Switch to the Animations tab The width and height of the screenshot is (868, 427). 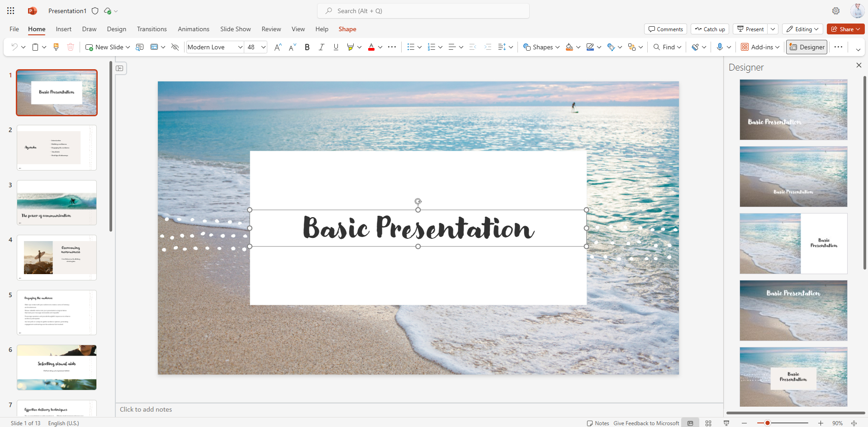[194, 29]
